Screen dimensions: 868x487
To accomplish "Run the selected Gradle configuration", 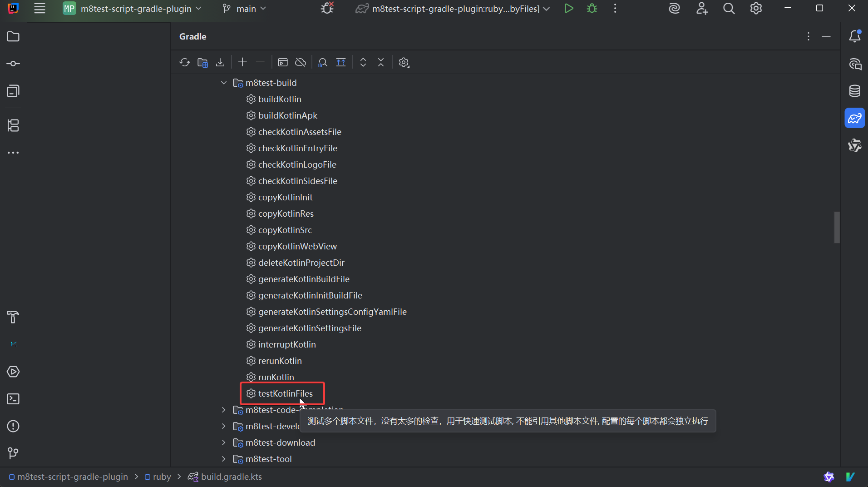I will pos(568,9).
